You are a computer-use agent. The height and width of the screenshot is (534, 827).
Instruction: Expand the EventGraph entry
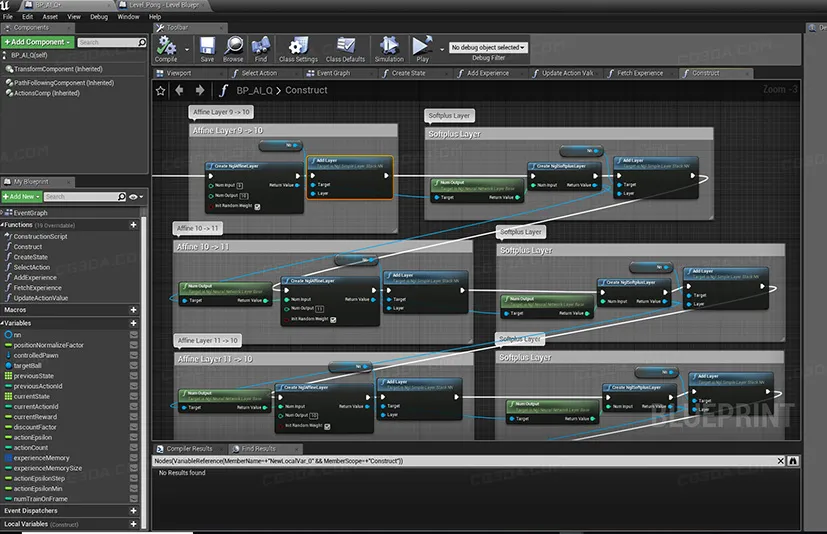tap(2, 213)
